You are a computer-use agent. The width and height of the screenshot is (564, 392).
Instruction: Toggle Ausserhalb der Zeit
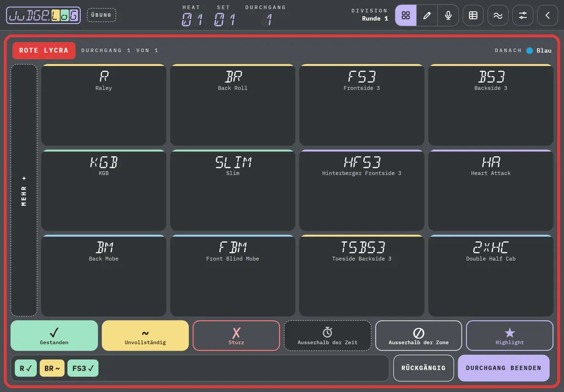point(327,336)
